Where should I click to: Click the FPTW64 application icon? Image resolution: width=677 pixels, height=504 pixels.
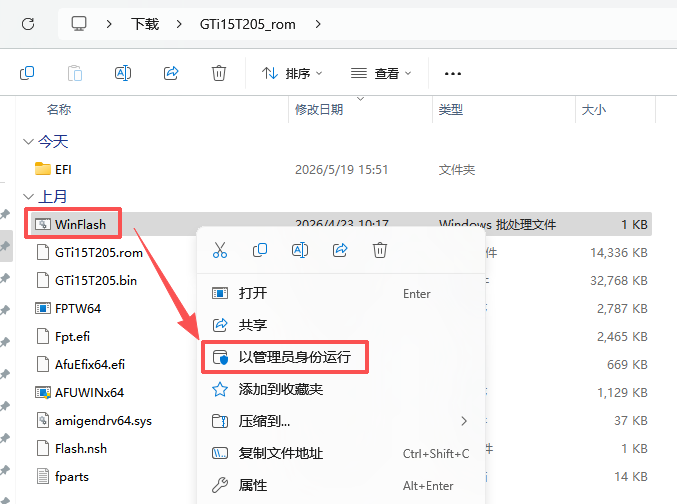[x=43, y=308]
